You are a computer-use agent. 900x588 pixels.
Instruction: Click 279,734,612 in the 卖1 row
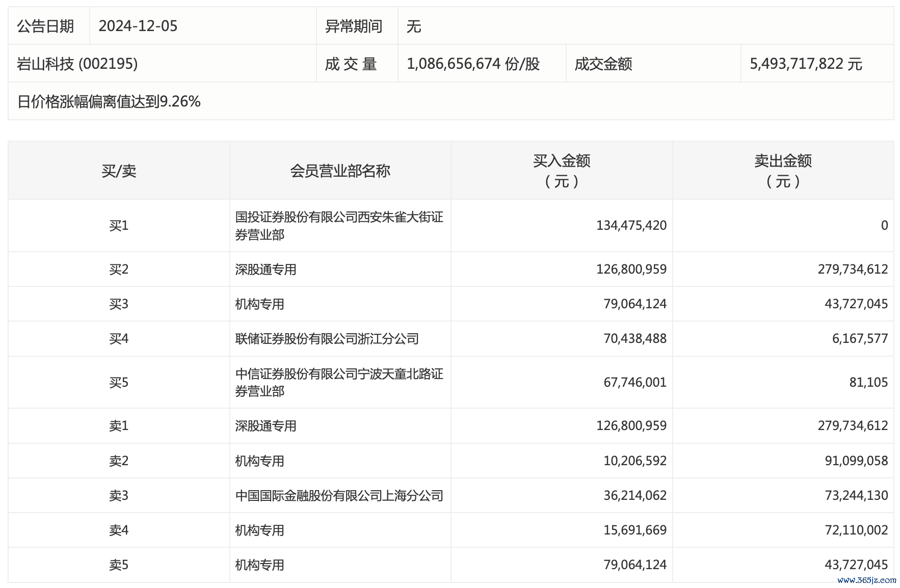[853, 425]
